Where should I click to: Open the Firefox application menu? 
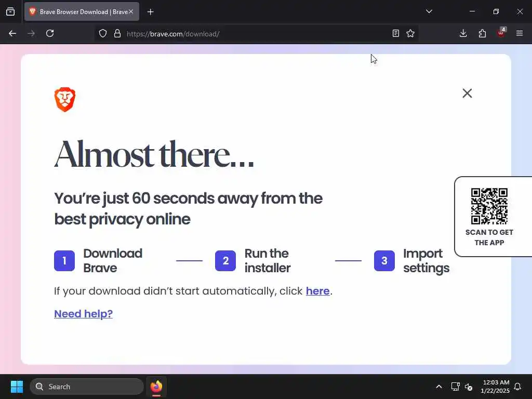click(520, 34)
